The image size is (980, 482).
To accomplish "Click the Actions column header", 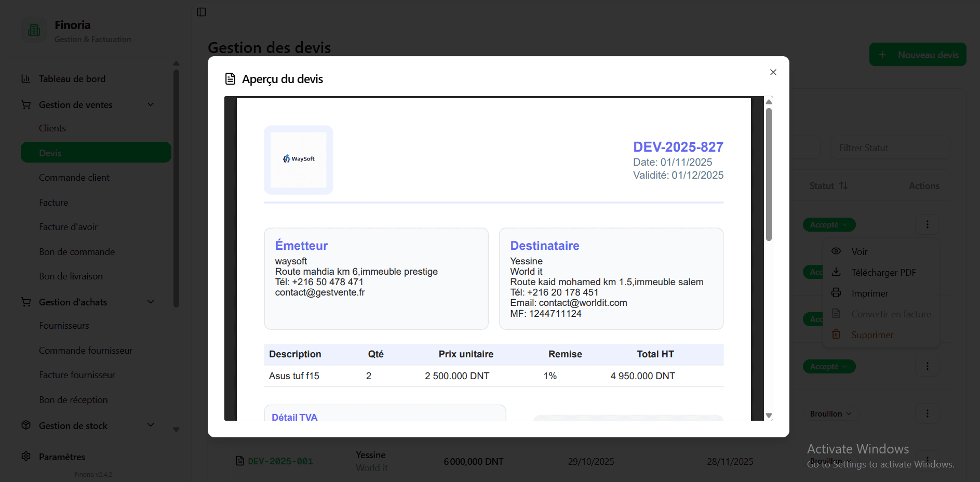I will click(x=924, y=185).
